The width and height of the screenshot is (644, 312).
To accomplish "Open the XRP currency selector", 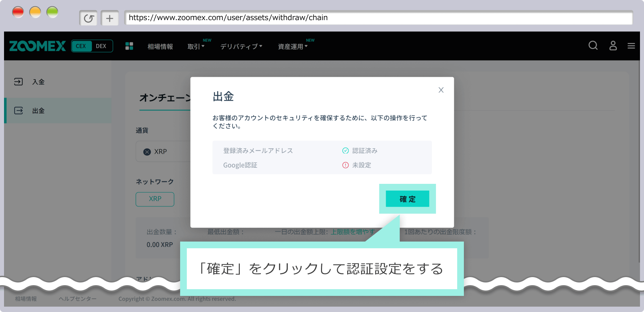I will coord(163,152).
